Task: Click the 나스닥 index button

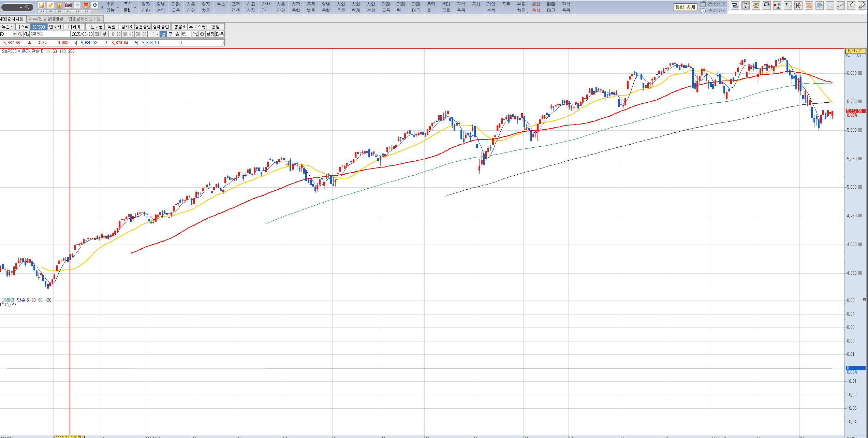Action: (23, 27)
